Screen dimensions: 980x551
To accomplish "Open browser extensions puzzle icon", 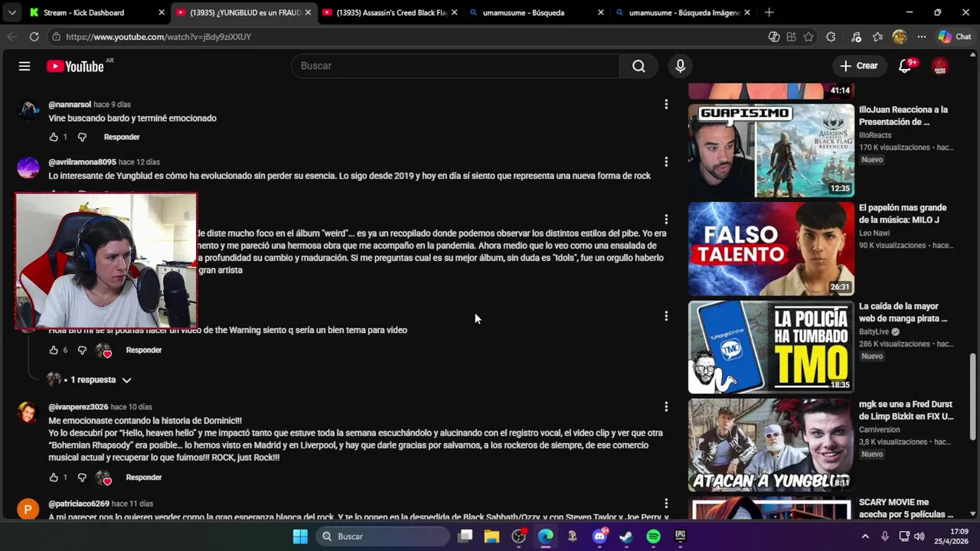I will coord(831,37).
